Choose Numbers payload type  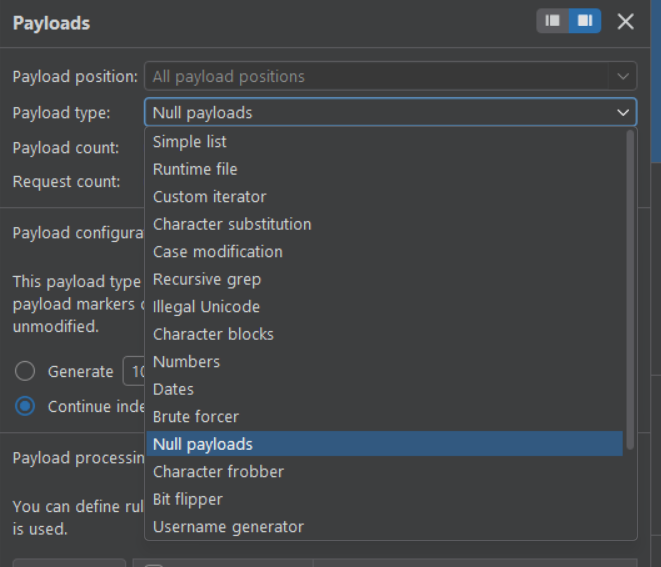(x=384, y=362)
